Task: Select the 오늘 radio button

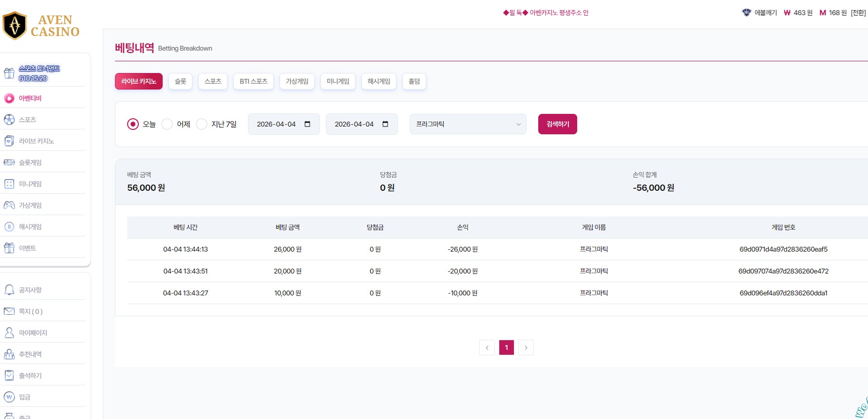Action: (133, 124)
